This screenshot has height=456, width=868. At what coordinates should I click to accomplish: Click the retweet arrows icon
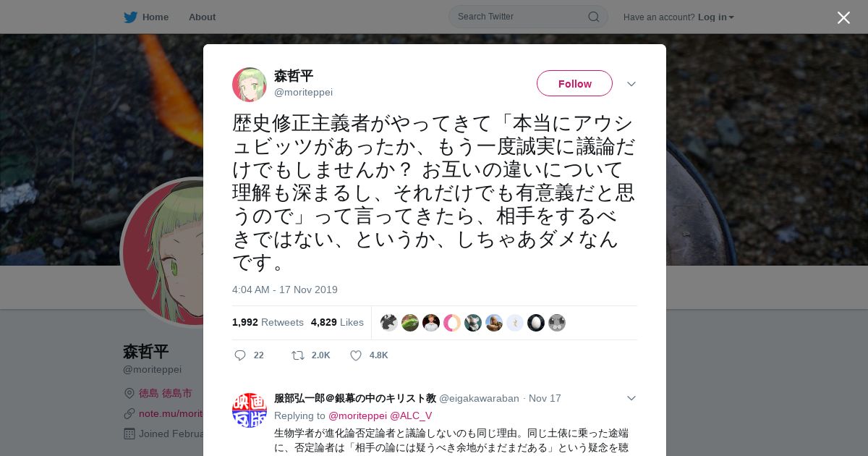pyautogui.click(x=297, y=355)
